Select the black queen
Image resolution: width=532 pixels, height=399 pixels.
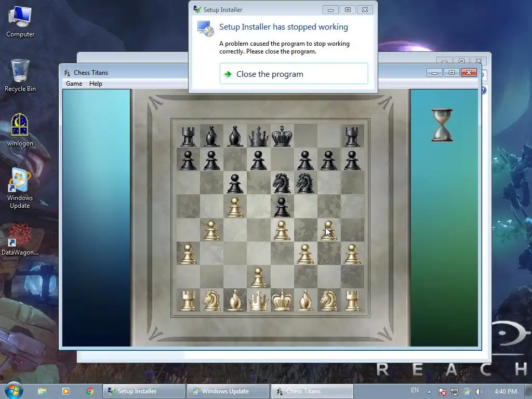click(259, 136)
